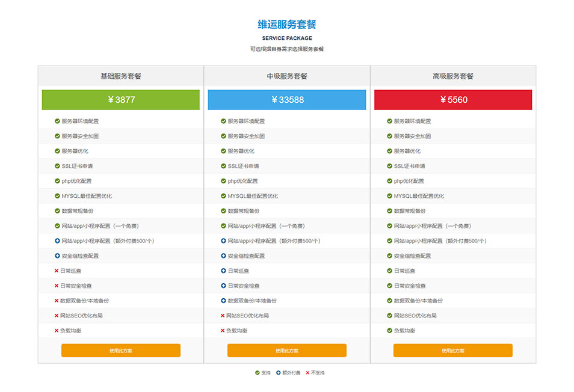Click green check beside MYSQL最佳配置优化 in advanced package
This screenshot has width=574, height=392.
(x=390, y=196)
